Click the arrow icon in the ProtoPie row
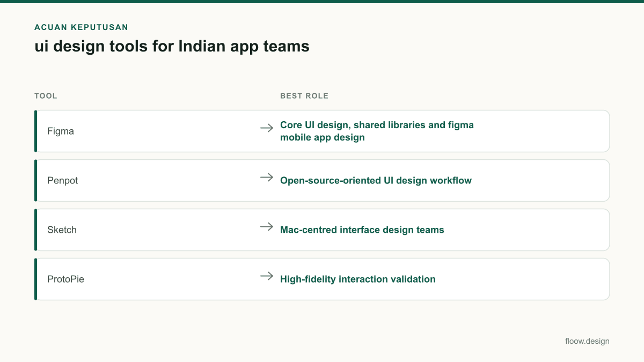The width and height of the screenshot is (644, 362). pos(267,276)
